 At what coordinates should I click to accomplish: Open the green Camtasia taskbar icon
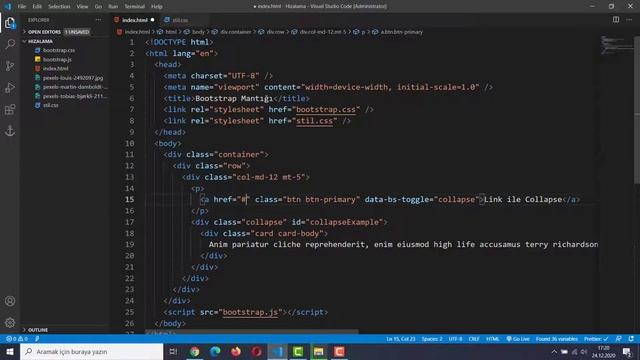click(x=298, y=351)
